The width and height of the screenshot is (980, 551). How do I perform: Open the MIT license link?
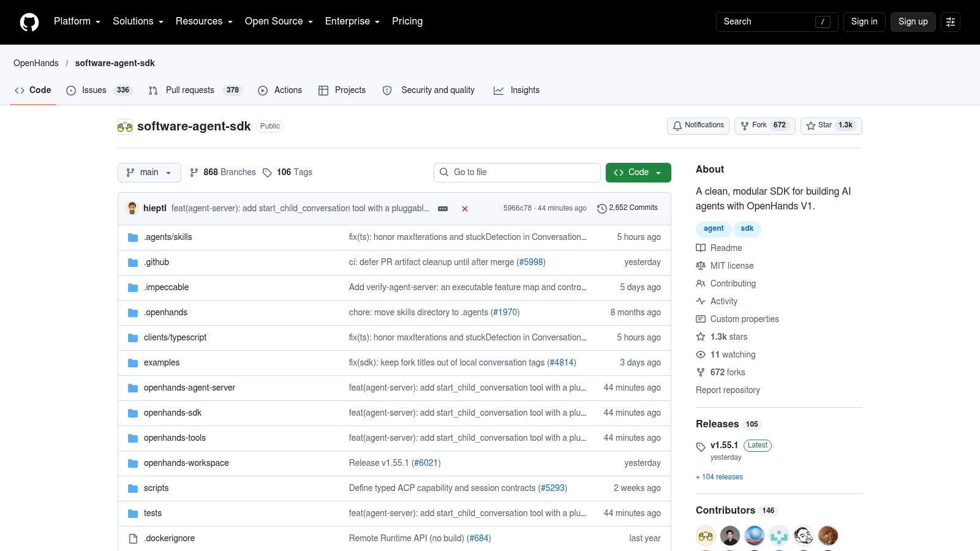point(725,266)
